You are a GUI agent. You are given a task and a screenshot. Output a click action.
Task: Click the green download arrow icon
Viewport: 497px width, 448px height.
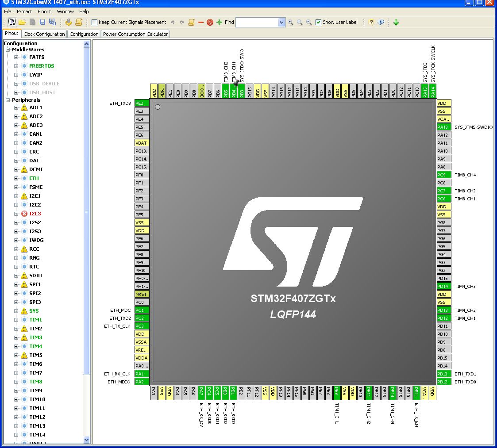pyautogui.click(x=396, y=22)
